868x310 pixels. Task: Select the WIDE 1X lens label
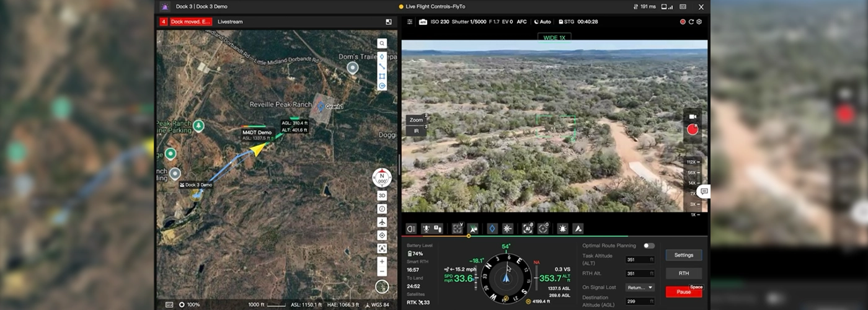[554, 37]
